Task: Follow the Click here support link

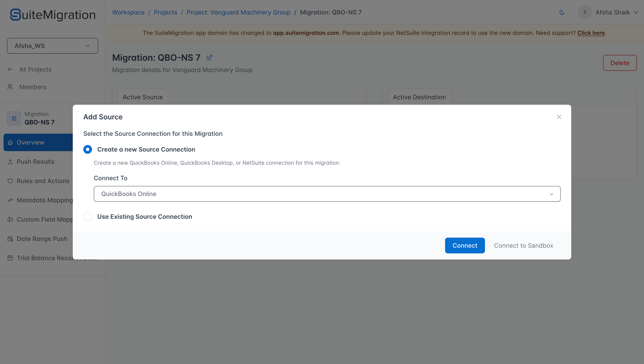Action: pos(591,33)
